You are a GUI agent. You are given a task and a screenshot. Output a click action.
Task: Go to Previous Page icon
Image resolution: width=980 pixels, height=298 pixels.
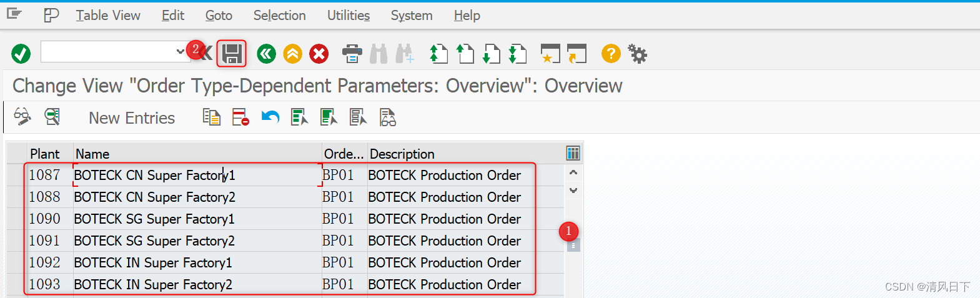[x=465, y=54]
